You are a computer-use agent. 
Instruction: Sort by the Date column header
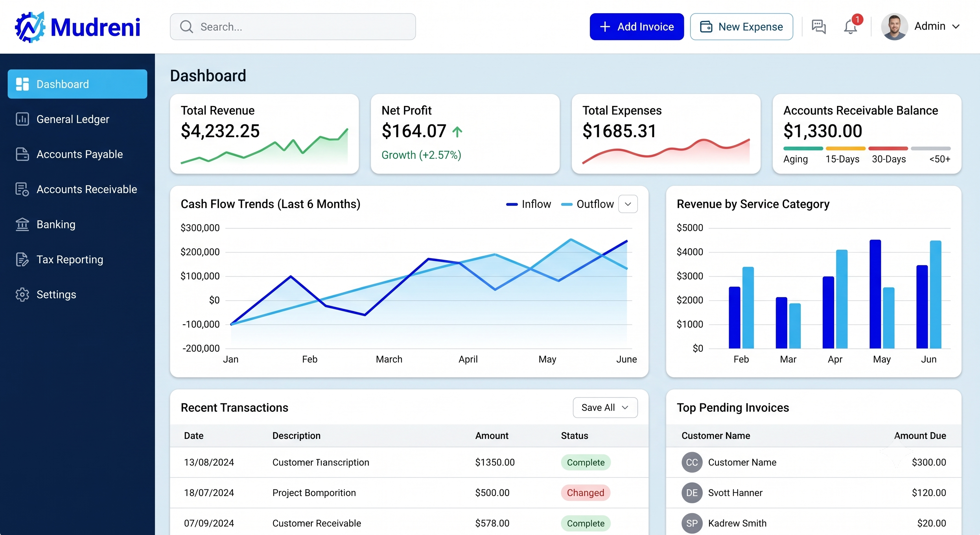pos(193,436)
